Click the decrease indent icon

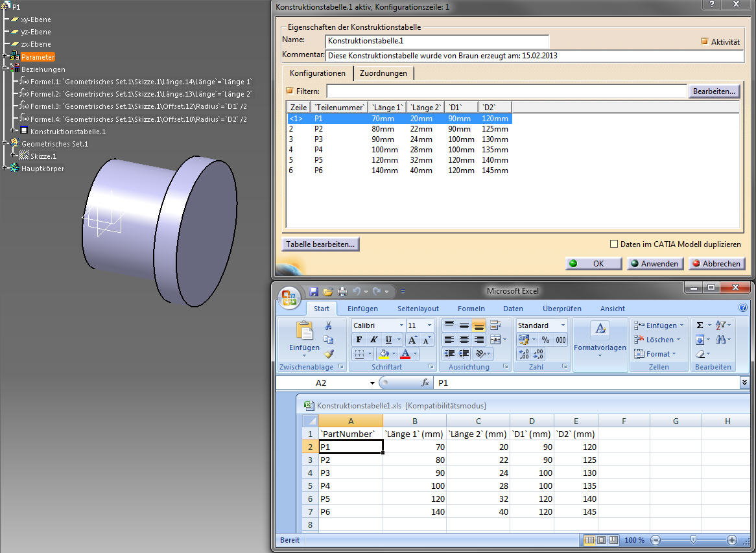[x=449, y=354]
